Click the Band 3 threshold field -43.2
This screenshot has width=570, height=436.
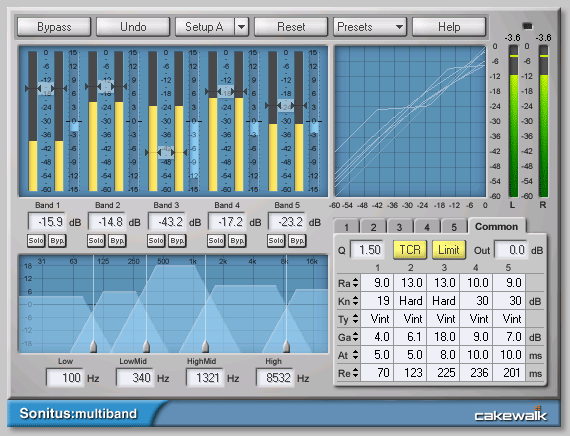tap(167, 221)
